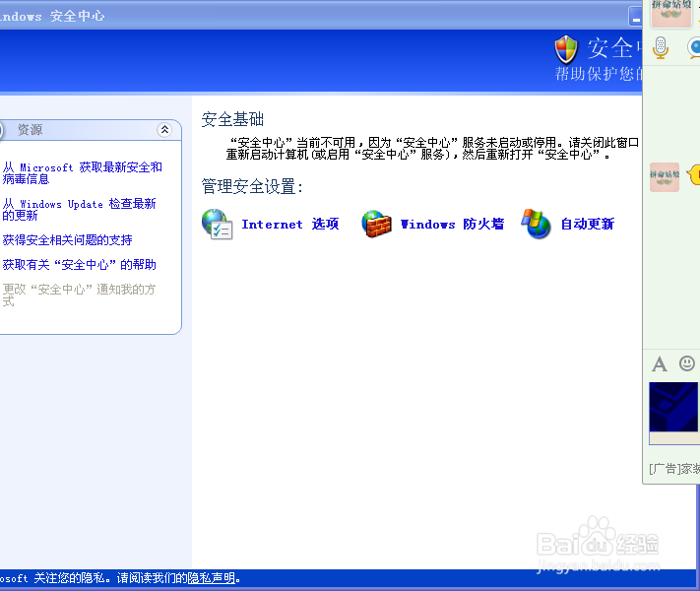Open 从 Microsoft 获取最新安全和病毒信息 link
The width and height of the screenshot is (700, 591).
coord(82,173)
